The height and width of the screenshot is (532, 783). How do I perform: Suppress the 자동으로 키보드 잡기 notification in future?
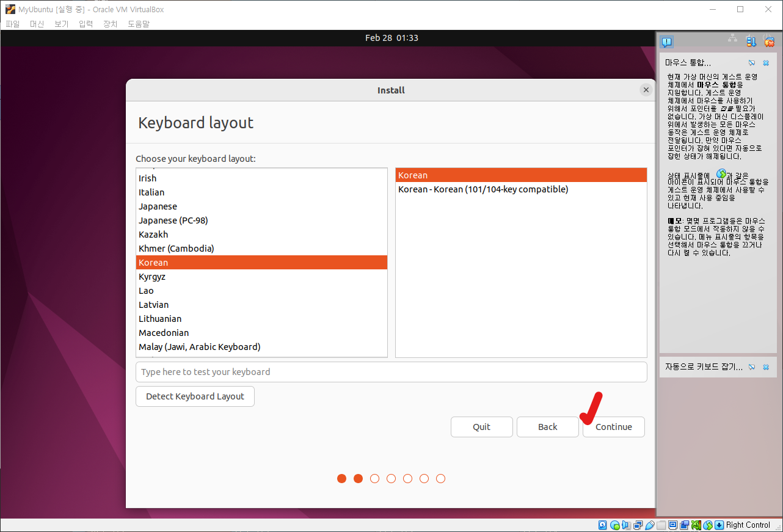pos(752,367)
